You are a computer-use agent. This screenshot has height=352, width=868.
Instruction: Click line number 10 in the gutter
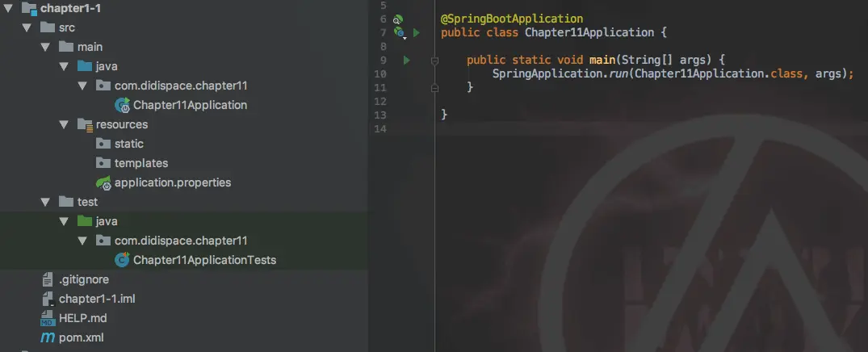point(380,73)
